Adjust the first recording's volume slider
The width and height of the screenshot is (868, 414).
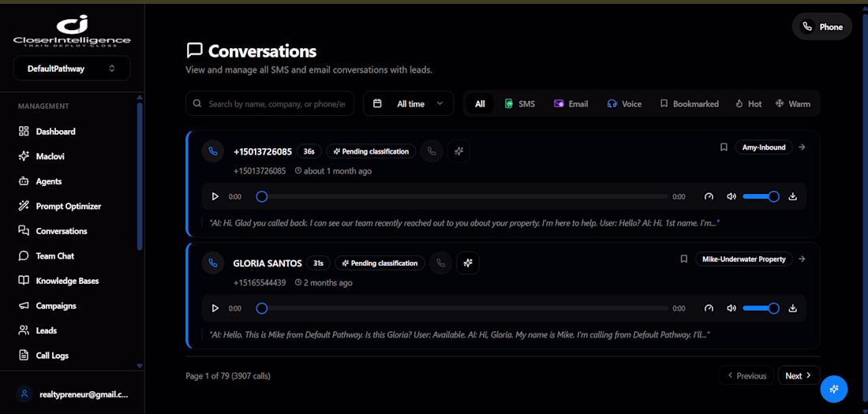click(x=761, y=196)
